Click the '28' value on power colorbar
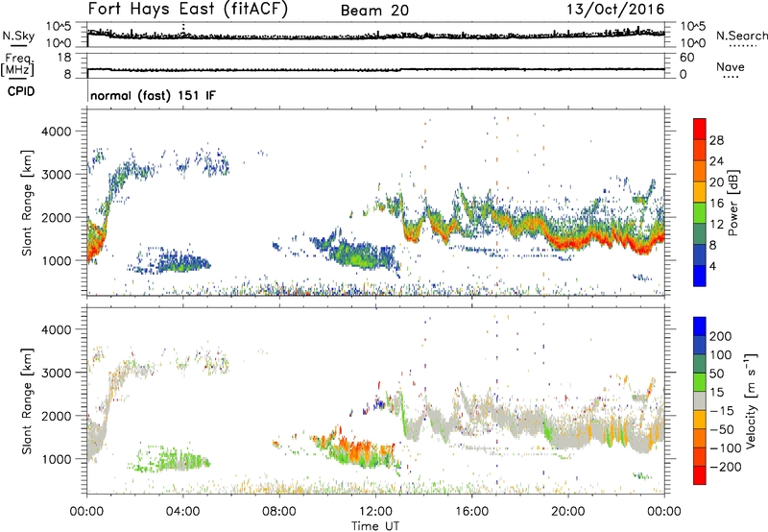This screenshot has width=768, height=532. 716,140
